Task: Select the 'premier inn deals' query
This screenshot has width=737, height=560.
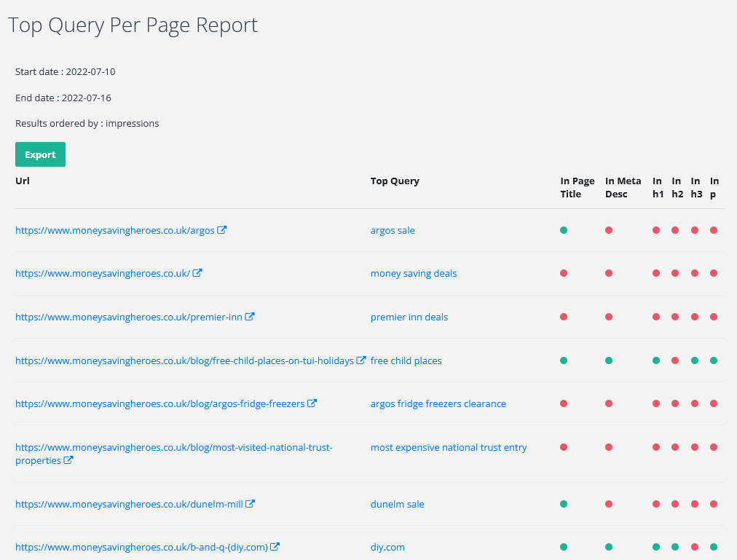Action: coord(409,318)
